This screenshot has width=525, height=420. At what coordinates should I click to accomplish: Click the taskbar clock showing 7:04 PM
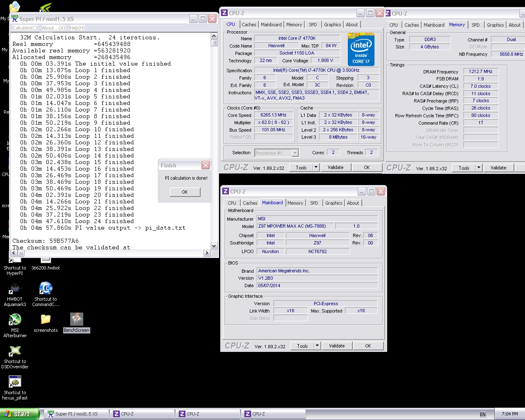[x=509, y=414]
